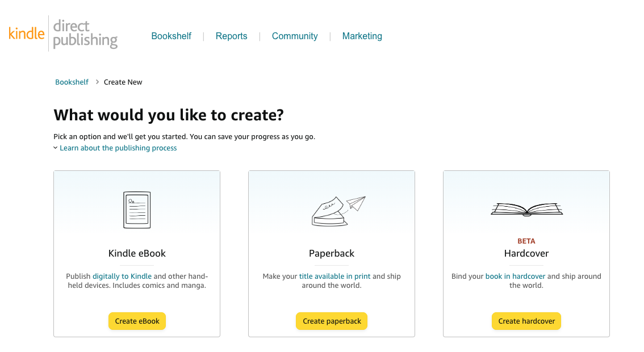
Task: Click the Create paperback button
Action: pos(332,321)
